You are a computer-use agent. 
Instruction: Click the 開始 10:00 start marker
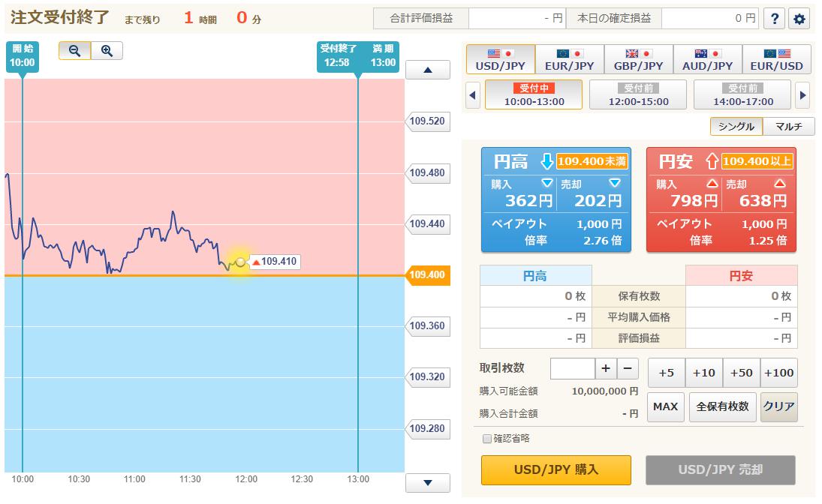pos(23,56)
